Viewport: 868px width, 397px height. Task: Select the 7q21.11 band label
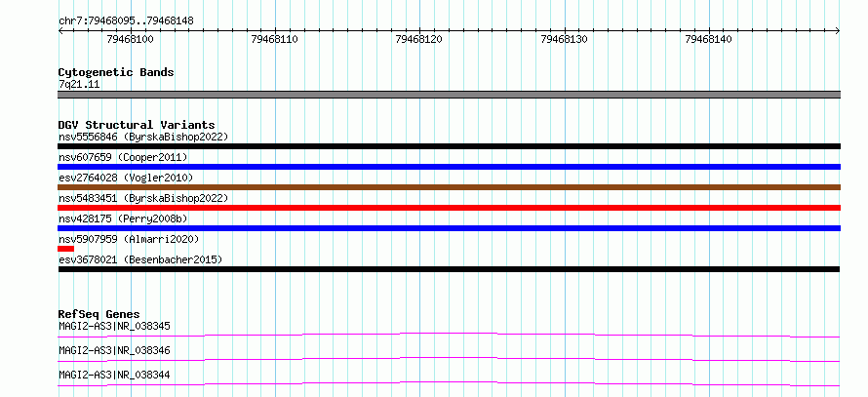[x=79, y=85]
